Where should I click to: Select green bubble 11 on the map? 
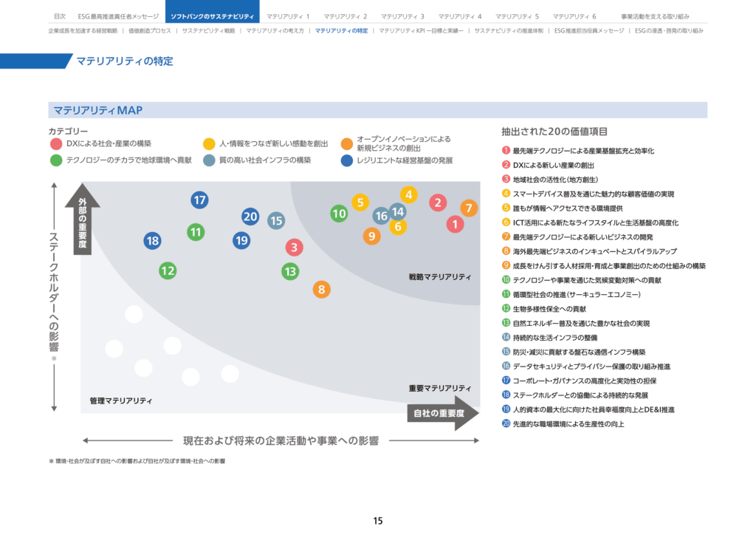point(196,232)
